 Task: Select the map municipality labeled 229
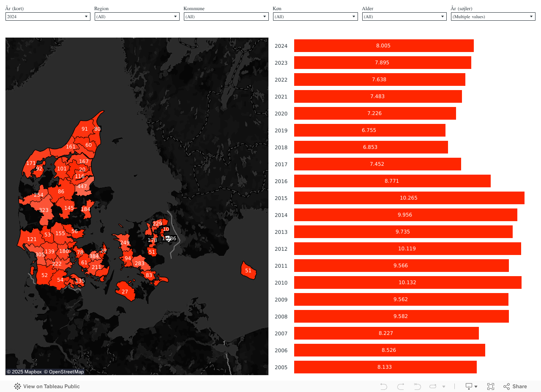click(157, 224)
